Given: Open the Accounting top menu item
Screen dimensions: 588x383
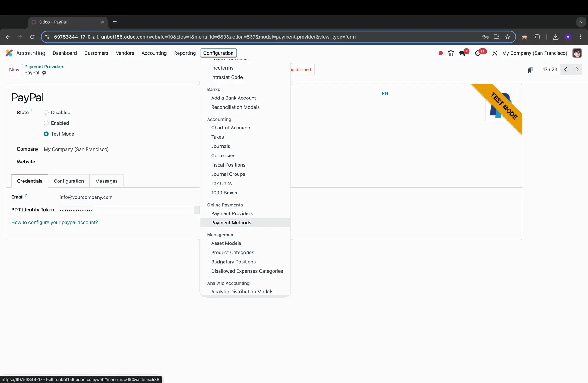Looking at the screenshot, I should point(154,53).
